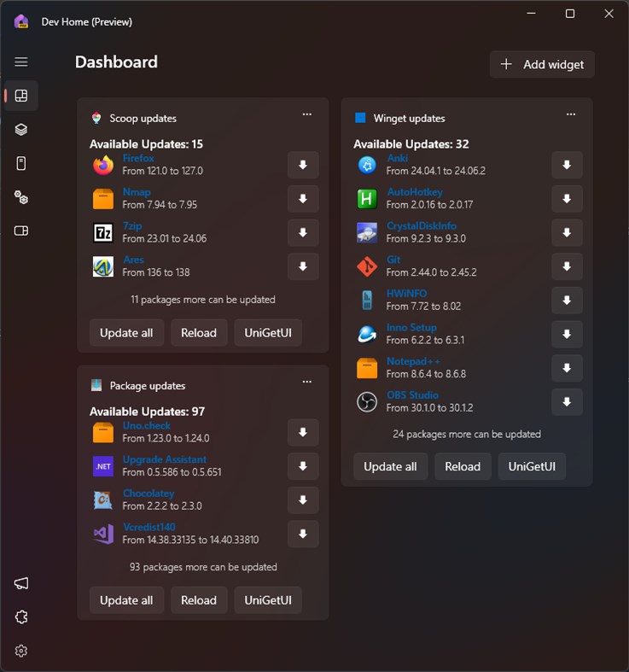629x672 pixels.
Task: Download the 7zip update
Action: point(303,233)
